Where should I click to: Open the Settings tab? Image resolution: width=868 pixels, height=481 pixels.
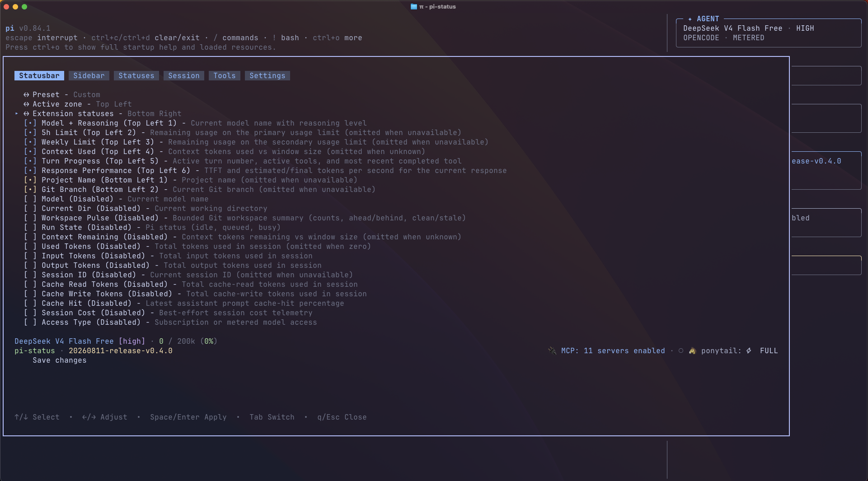pos(267,76)
